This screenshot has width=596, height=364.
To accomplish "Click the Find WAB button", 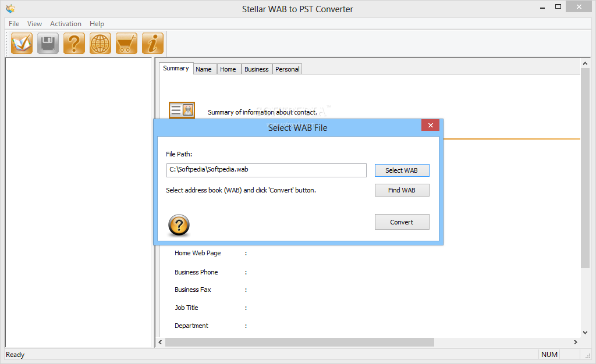I will [402, 190].
